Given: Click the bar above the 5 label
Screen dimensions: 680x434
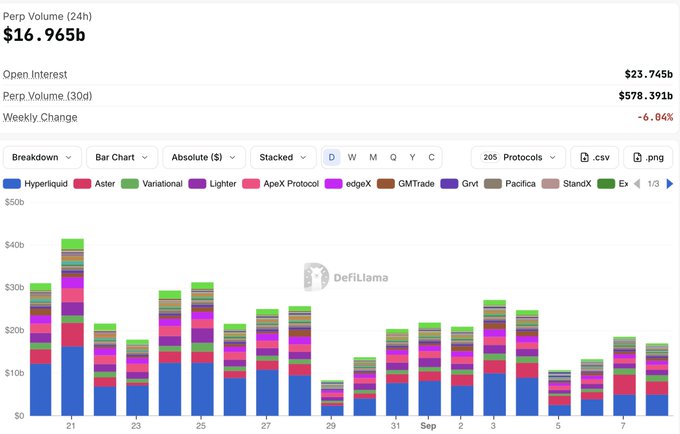Looking at the screenshot, I should tap(559, 393).
